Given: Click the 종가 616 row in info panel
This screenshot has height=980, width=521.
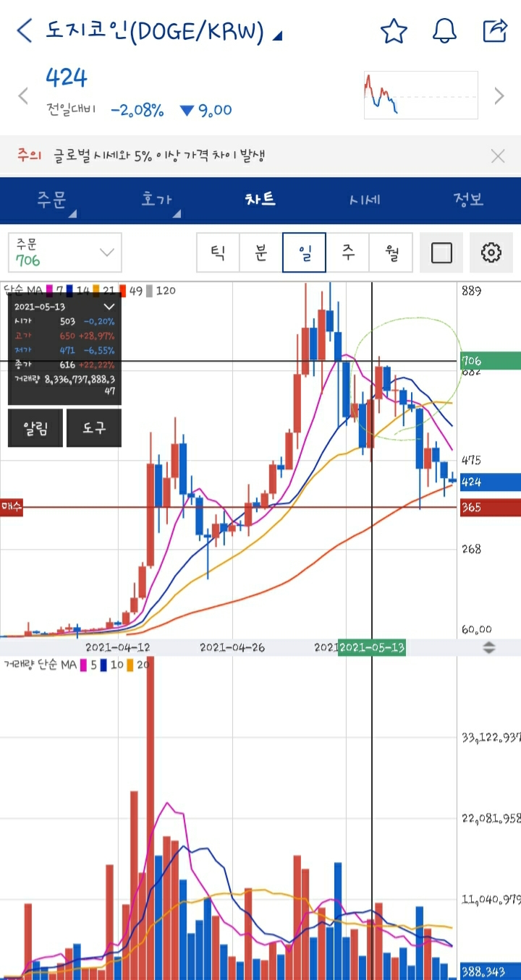Looking at the screenshot, I should click(64, 364).
